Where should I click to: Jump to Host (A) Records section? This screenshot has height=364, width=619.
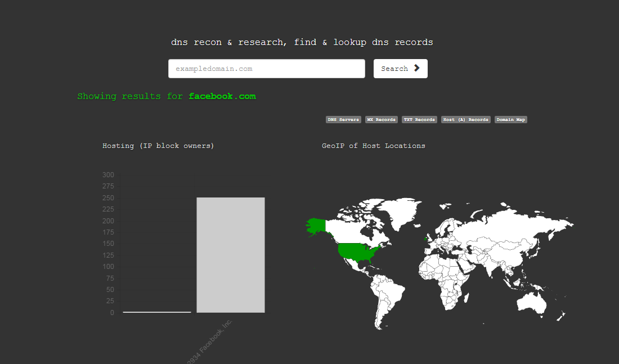466,120
